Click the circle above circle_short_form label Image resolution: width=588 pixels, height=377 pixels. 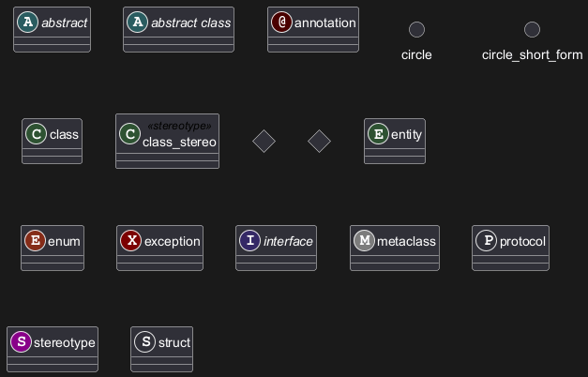pyautogui.click(x=532, y=30)
